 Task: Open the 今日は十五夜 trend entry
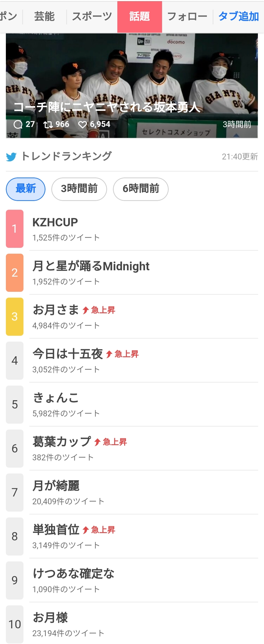tap(67, 354)
